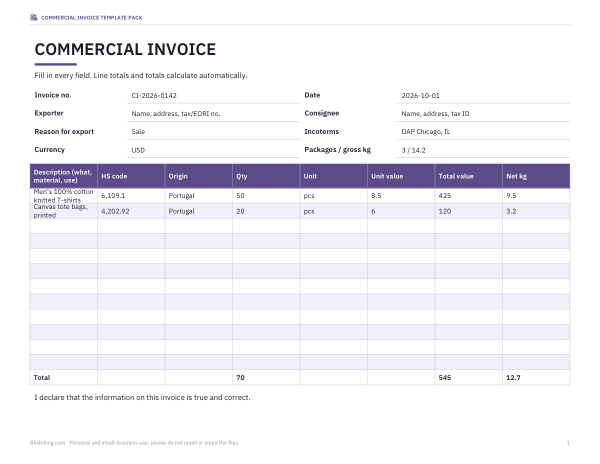This screenshot has height=464, width=600.
Task: Click the Origin column header
Action: [x=199, y=176]
